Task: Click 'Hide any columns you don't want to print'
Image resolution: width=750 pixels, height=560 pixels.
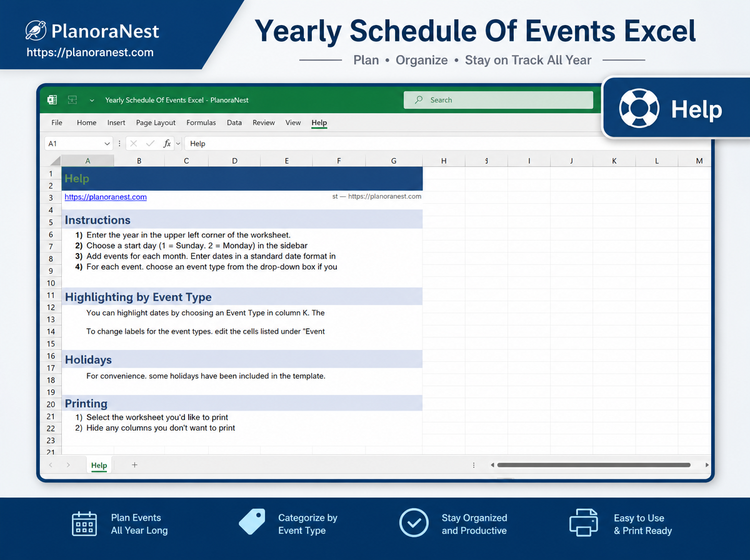Action: [x=161, y=428]
